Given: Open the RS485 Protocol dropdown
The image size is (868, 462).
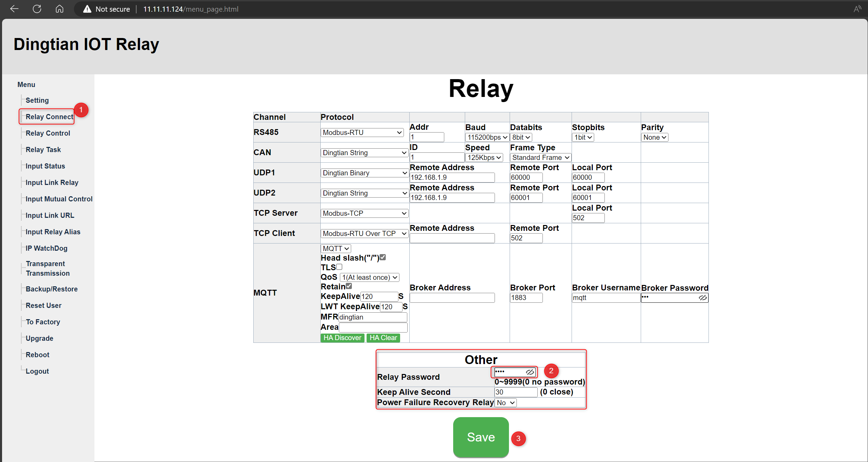Looking at the screenshot, I should [362, 133].
